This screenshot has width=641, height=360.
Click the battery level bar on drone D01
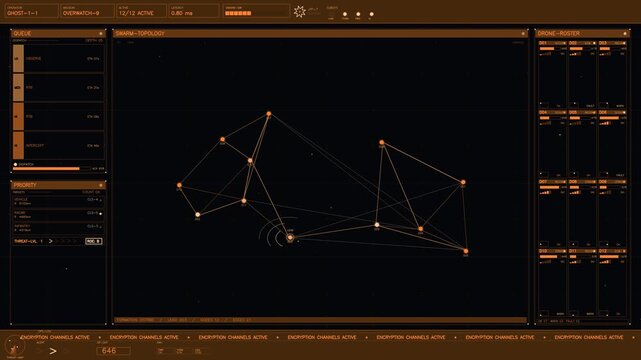pos(550,49)
